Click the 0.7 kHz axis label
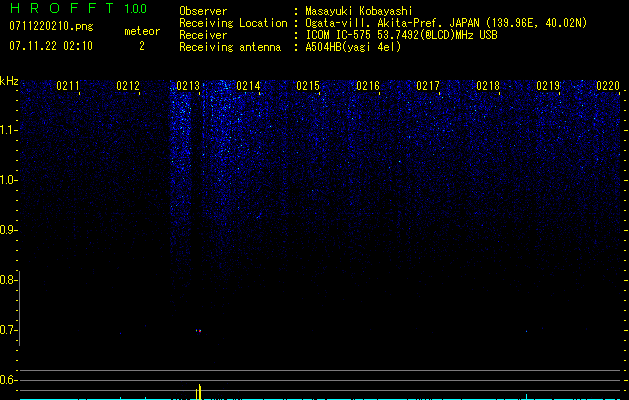Image resolution: width=629 pixels, height=400 pixels. tap(7, 330)
